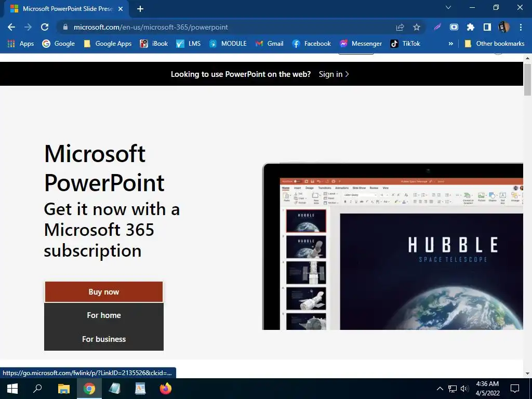
Task: Open the notification center icon
Action: (x=515, y=389)
